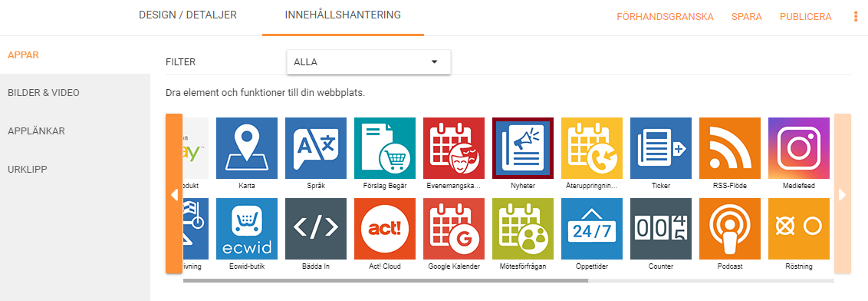Choose the Google Kalender app icon
The image size is (868, 301).
[454, 229]
